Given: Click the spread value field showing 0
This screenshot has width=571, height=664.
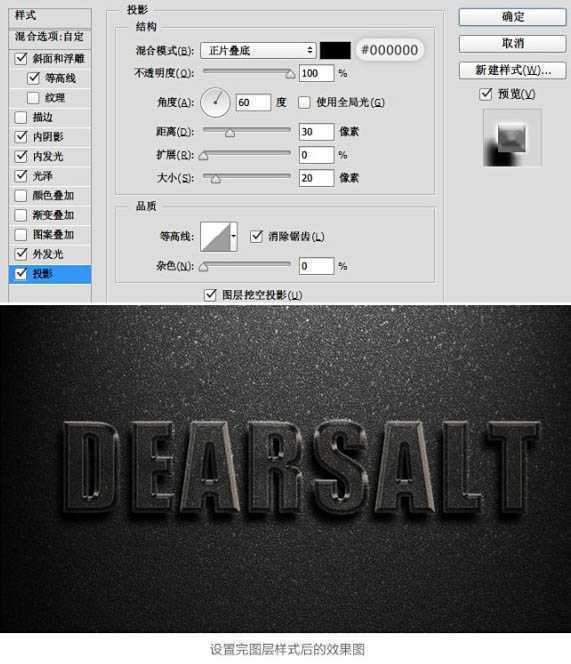Looking at the screenshot, I should (316, 155).
